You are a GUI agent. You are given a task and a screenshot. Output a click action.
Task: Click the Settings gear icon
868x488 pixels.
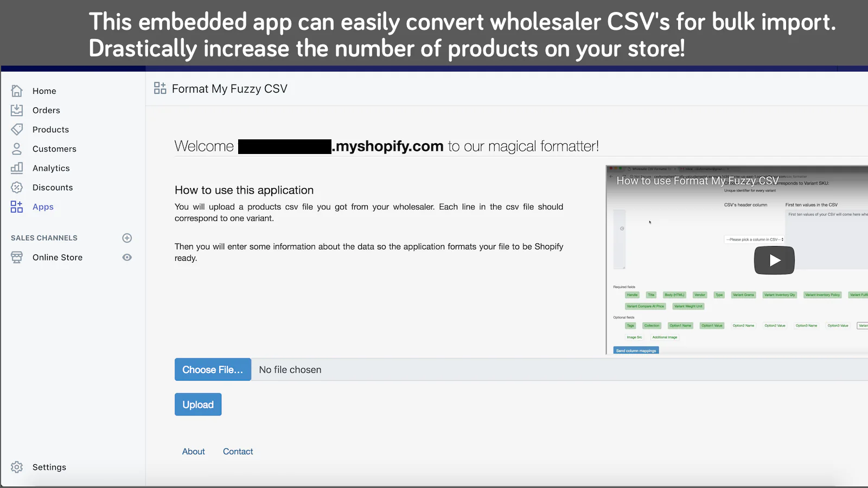pos(17,467)
